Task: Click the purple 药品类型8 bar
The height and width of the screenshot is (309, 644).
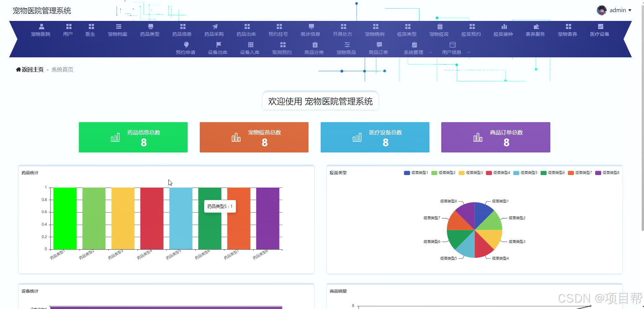Action: [268, 218]
